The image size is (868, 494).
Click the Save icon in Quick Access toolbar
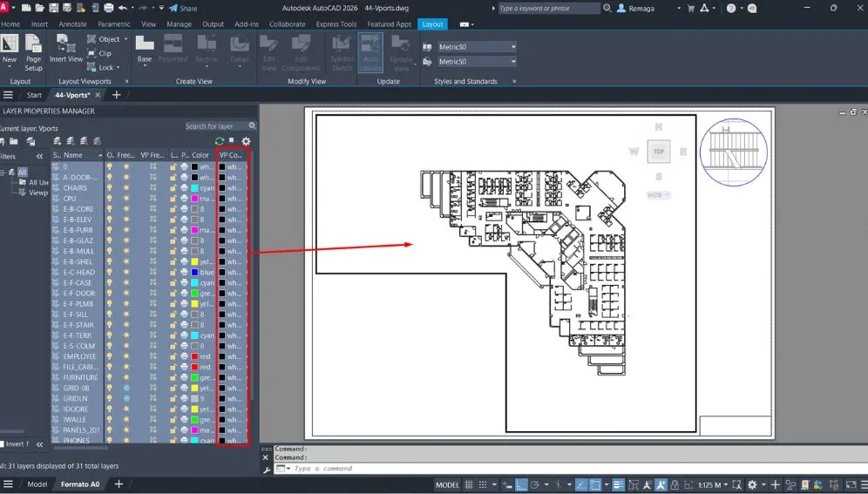tap(54, 8)
